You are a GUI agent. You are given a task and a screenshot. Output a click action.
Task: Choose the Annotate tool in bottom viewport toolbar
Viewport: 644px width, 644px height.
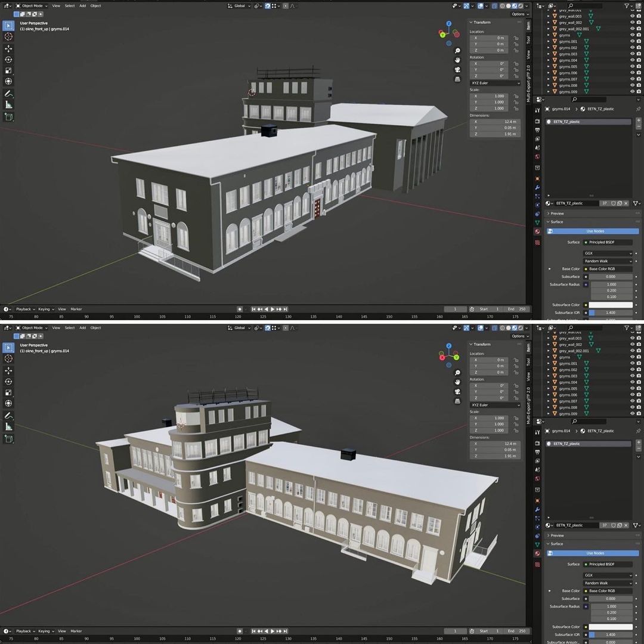click(8, 416)
